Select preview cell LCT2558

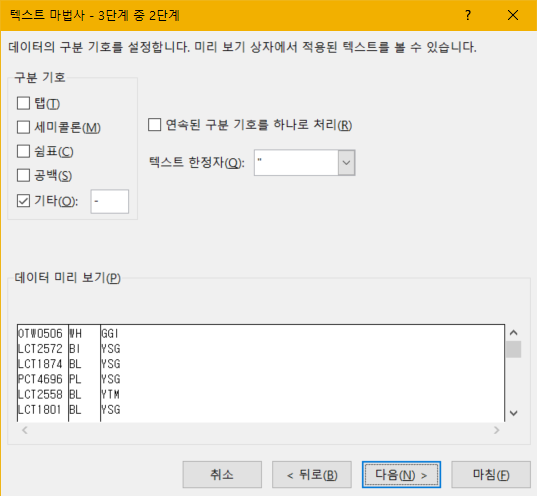point(40,394)
